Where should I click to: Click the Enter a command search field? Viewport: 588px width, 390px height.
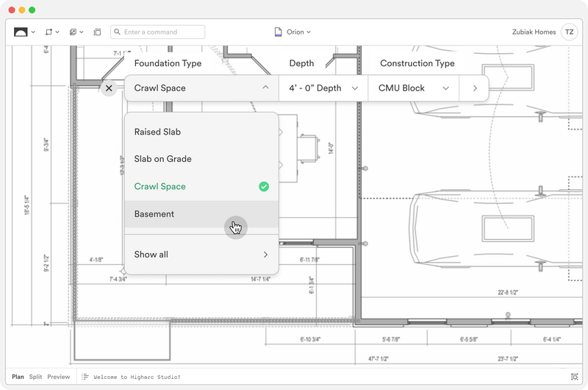(x=158, y=32)
